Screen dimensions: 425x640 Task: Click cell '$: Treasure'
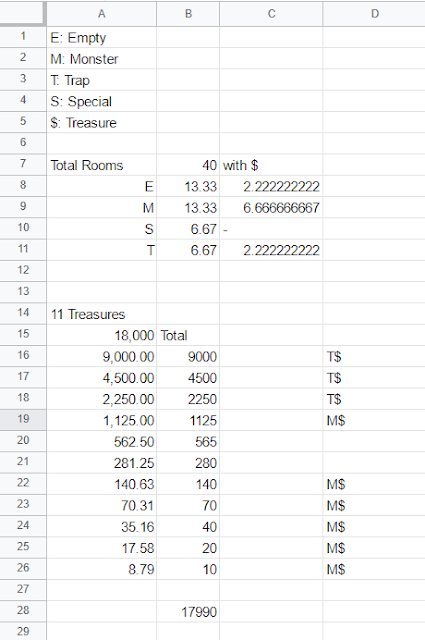pos(102,122)
